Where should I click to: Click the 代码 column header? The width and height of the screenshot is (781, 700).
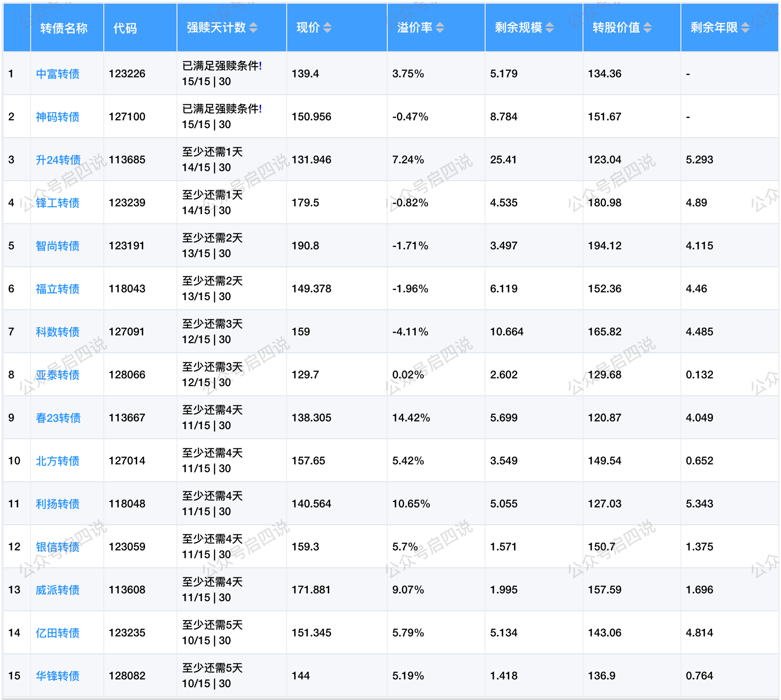point(125,28)
